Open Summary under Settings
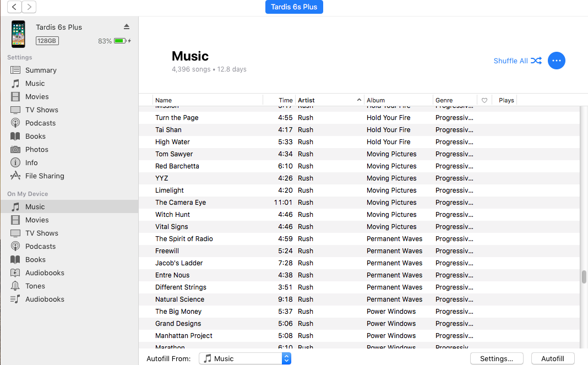Viewport: 588px width, 365px height. [x=41, y=70]
